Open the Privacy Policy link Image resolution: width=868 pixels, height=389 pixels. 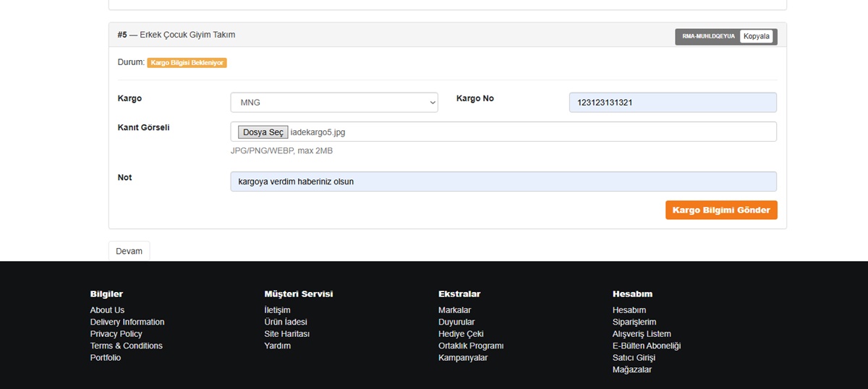pos(116,334)
